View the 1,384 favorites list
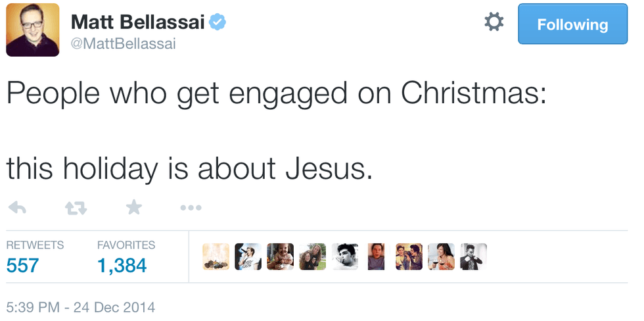 (122, 266)
